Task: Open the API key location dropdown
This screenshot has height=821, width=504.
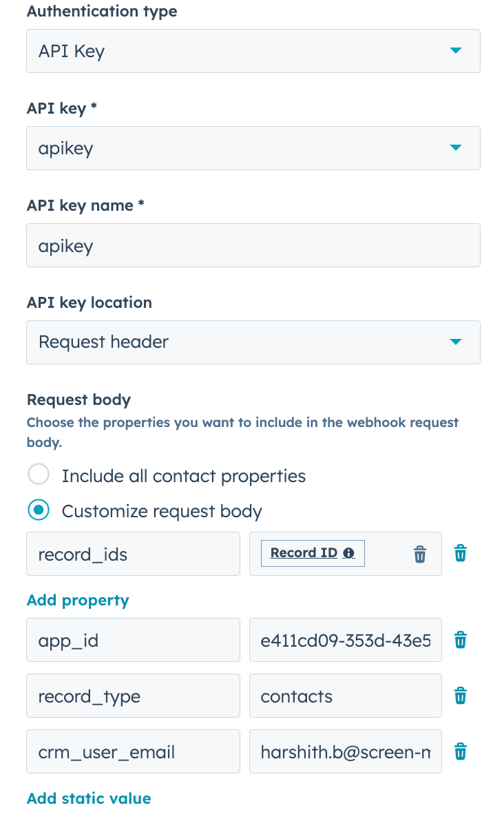Action: 253,342
